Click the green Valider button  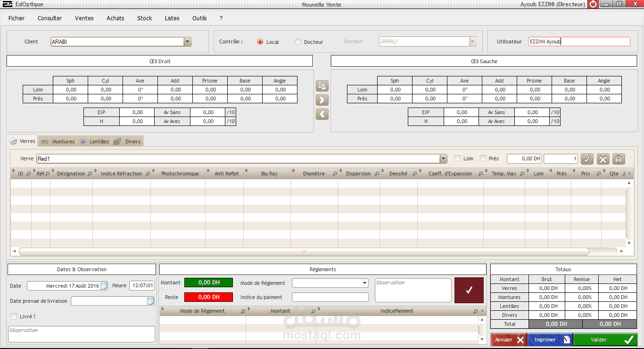605,340
